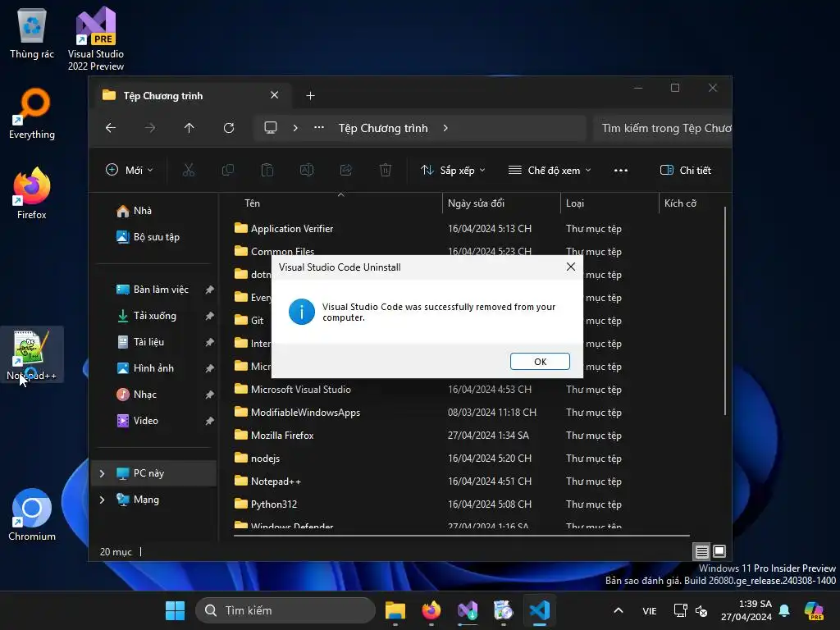Sort by Ngày sửa đổi column header

[x=501, y=203]
